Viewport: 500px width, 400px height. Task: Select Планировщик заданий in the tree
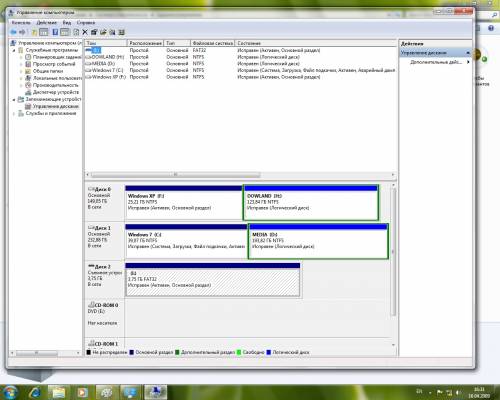[x=53, y=57]
